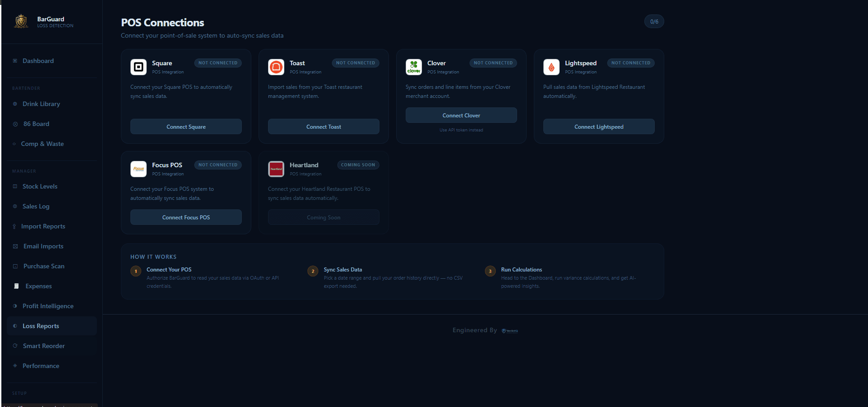Image resolution: width=868 pixels, height=407 pixels.
Task: Open the Sales Log page
Action: [x=52, y=206]
